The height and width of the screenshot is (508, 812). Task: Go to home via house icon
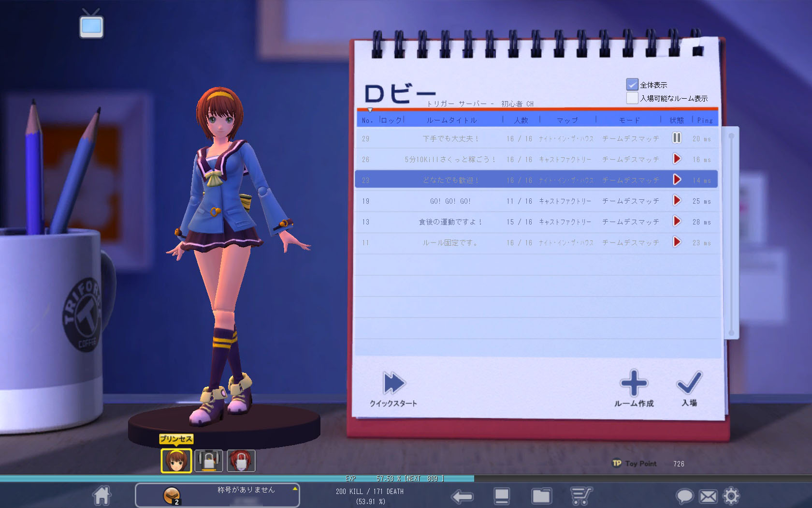click(x=101, y=495)
